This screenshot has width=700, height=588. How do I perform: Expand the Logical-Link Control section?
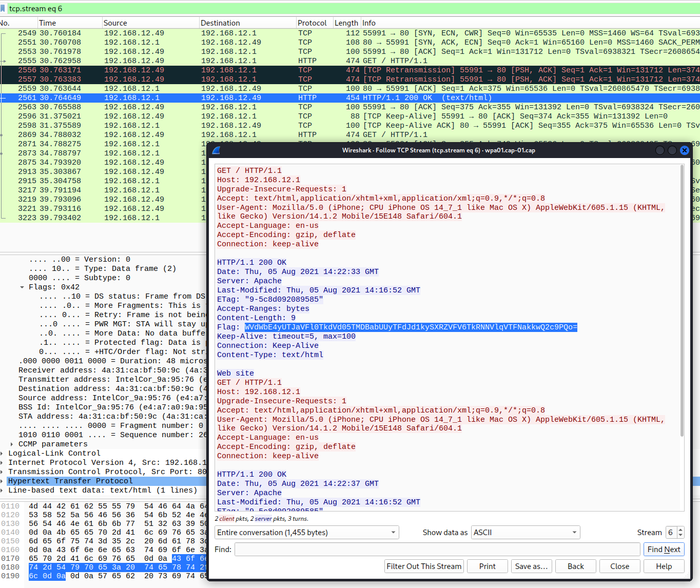pos(3,454)
